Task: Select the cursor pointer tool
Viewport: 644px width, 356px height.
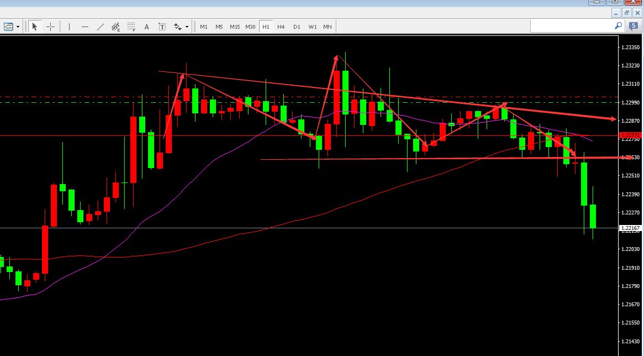Action: coord(34,27)
